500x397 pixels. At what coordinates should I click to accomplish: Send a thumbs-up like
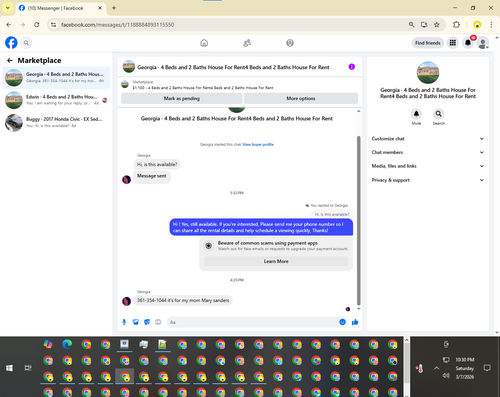pyautogui.click(x=355, y=322)
